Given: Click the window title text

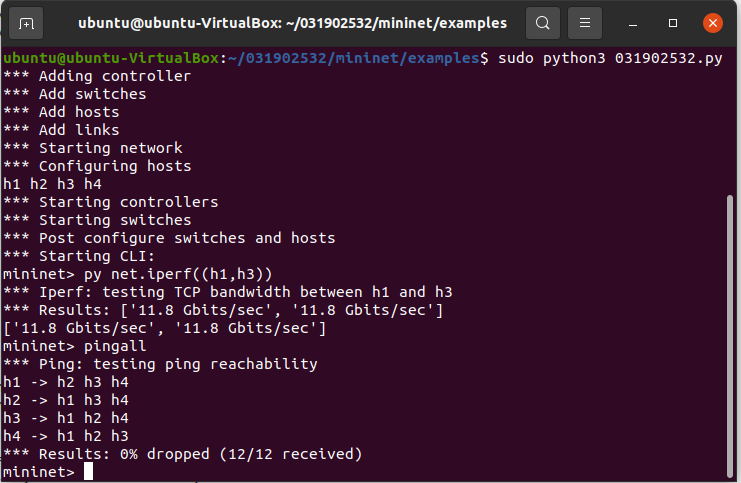Looking at the screenshot, I should click(293, 23).
